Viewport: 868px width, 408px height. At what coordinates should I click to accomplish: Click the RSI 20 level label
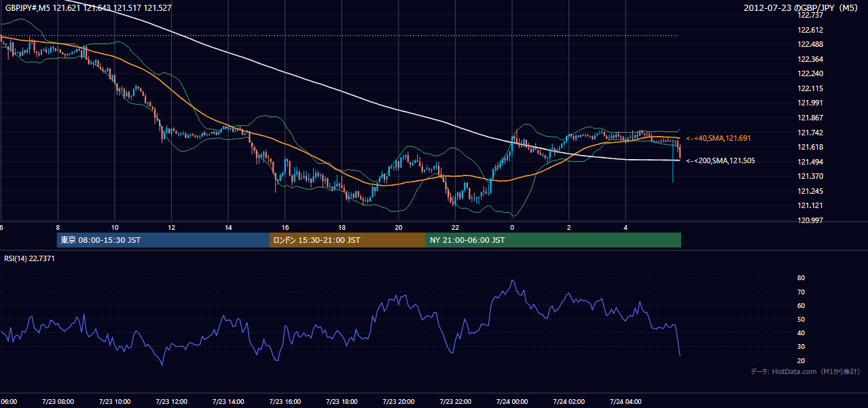[x=801, y=360]
